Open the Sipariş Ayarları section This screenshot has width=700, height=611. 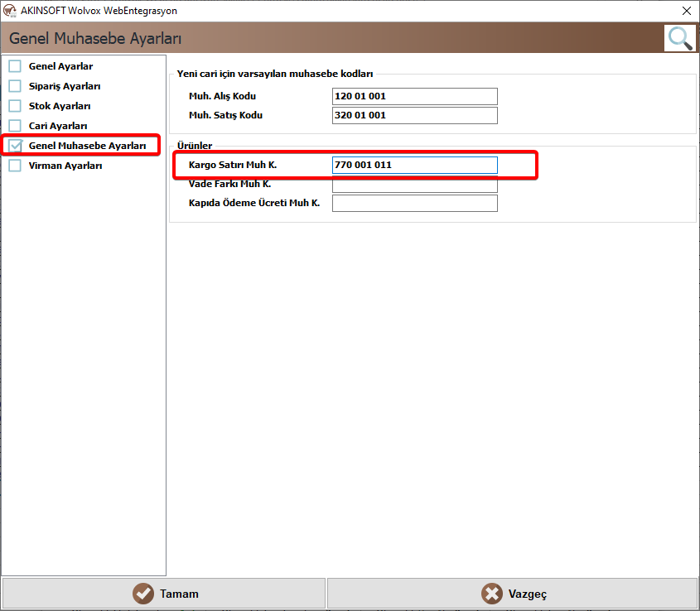point(65,86)
